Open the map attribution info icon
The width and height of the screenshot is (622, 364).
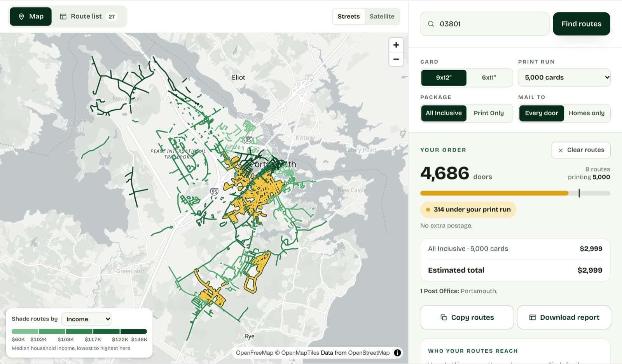click(x=397, y=353)
